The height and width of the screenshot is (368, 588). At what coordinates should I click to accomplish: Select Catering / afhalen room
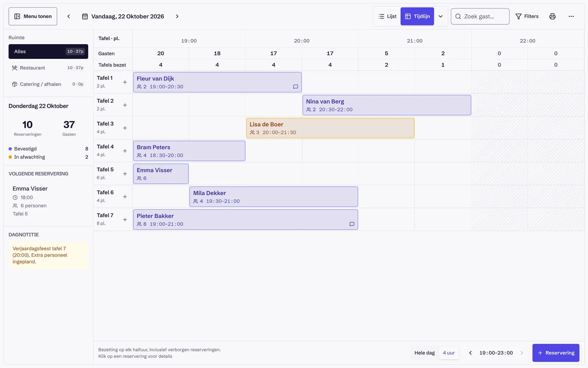48,84
